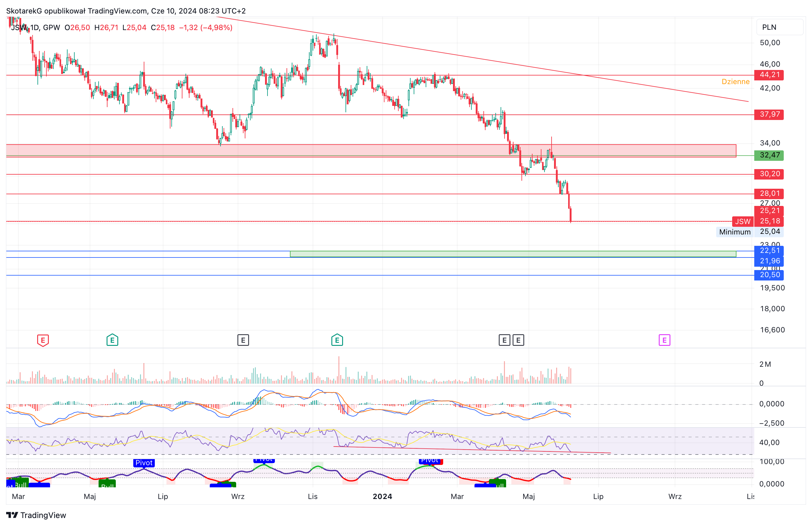
Task: Click the green earnings E marker near May
Action: (x=112, y=340)
